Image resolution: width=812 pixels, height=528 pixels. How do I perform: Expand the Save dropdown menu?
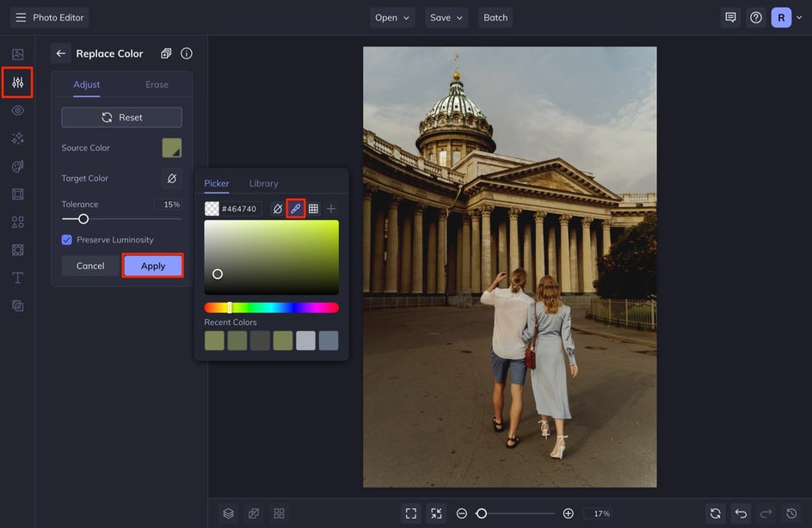click(x=446, y=17)
